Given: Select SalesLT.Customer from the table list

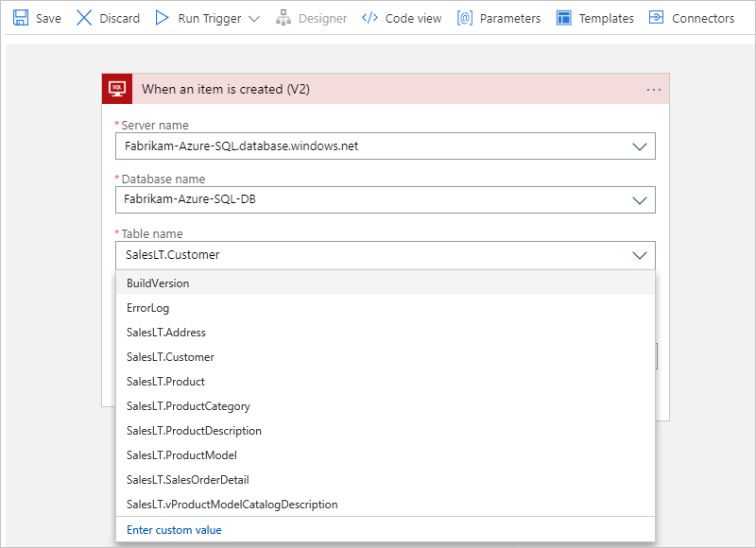Looking at the screenshot, I should tap(170, 356).
